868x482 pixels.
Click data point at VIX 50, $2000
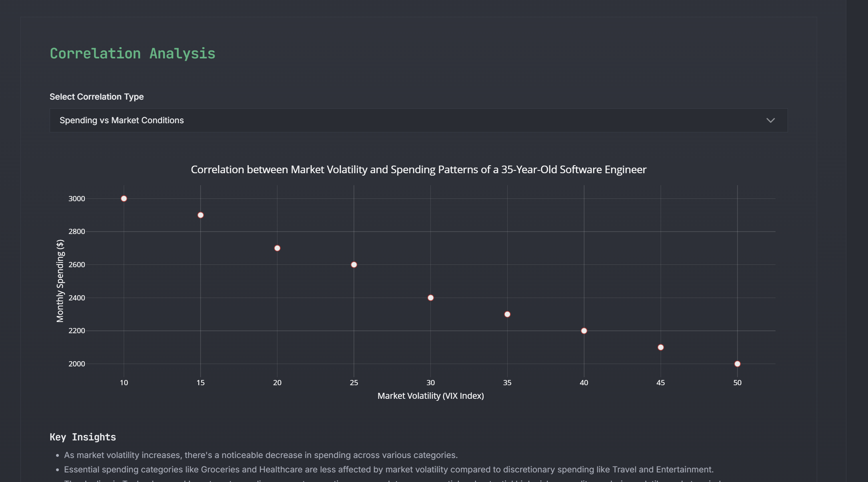(737, 364)
